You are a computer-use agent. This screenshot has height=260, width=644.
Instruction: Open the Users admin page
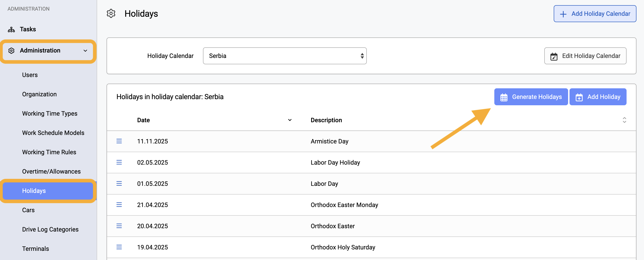(x=30, y=75)
